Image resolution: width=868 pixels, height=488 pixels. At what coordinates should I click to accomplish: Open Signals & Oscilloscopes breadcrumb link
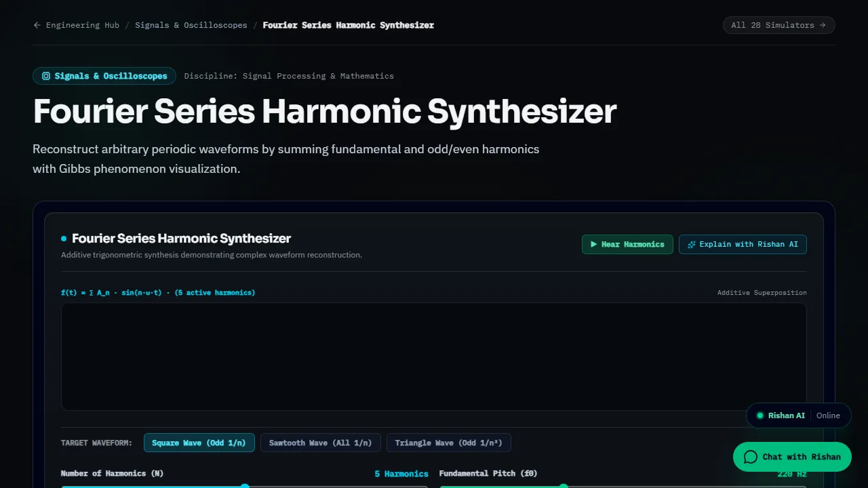pos(191,25)
